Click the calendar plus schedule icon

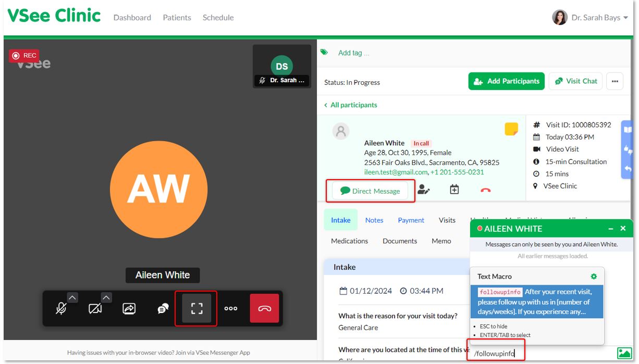(x=454, y=190)
